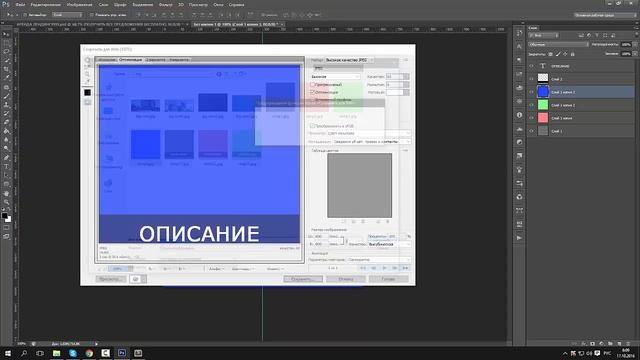Open Просмотр preview color dropdown
The image size is (640, 360).
pos(369,133)
